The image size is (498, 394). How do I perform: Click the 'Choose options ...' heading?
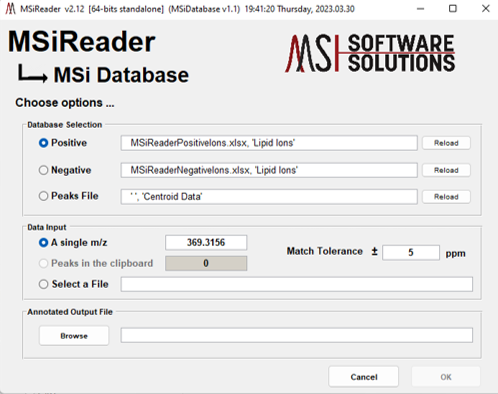[x=65, y=103]
